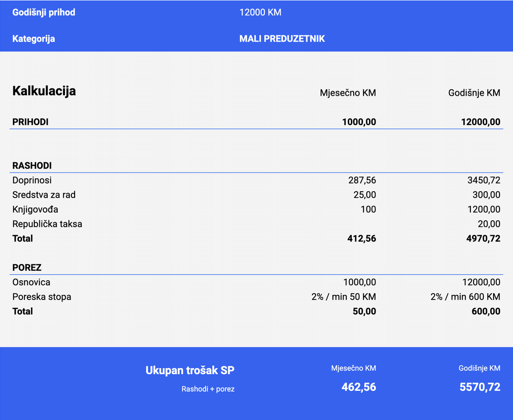The width and height of the screenshot is (513, 420).
Task: Click total yearly cost 5570,72
Action: tap(480, 387)
